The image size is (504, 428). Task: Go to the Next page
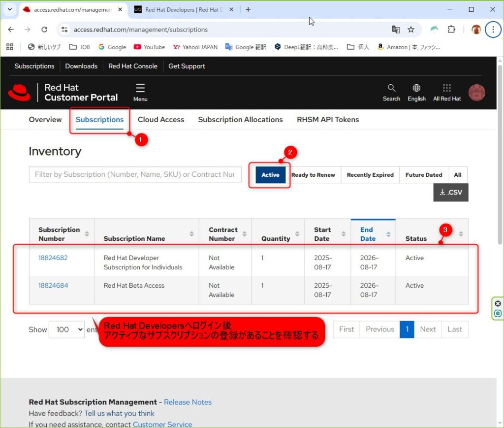click(x=428, y=329)
